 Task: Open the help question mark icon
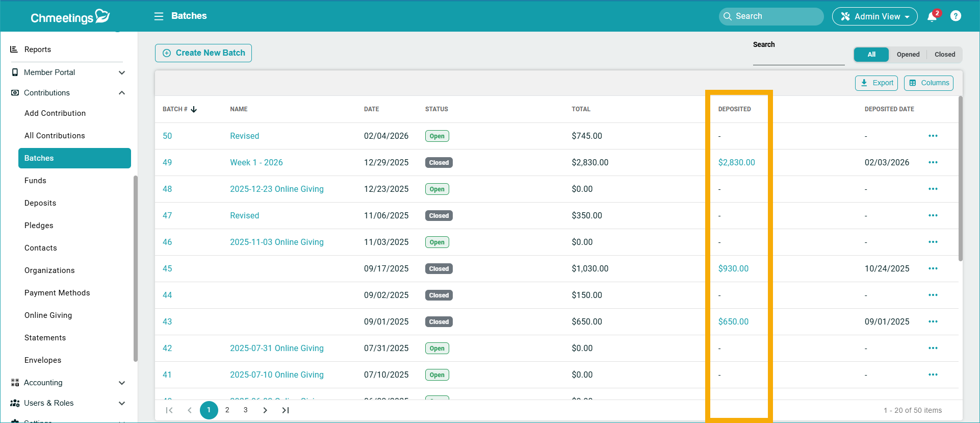click(x=956, y=16)
